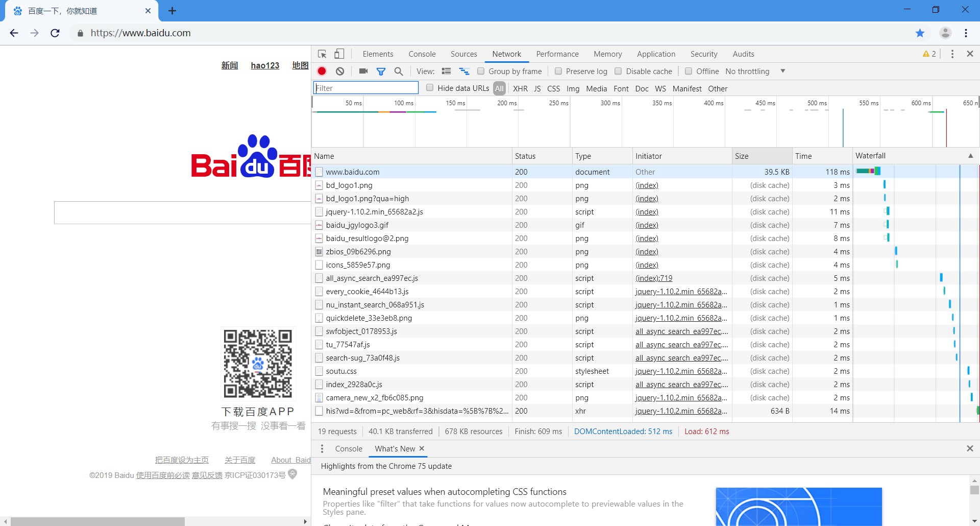Open the DevTools warnings count
The width and height of the screenshot is (980, 526).
tap(929, 54)
